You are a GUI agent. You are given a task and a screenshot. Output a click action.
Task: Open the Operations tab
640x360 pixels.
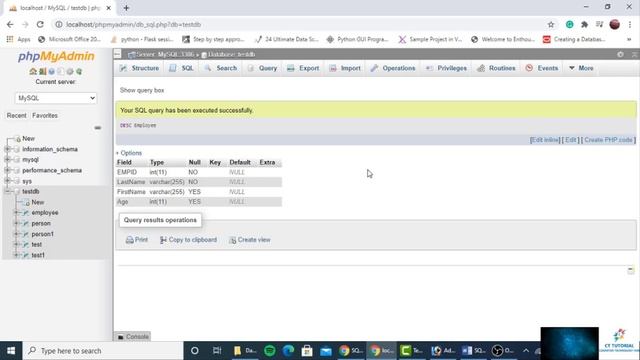click(x=393, y=68)
